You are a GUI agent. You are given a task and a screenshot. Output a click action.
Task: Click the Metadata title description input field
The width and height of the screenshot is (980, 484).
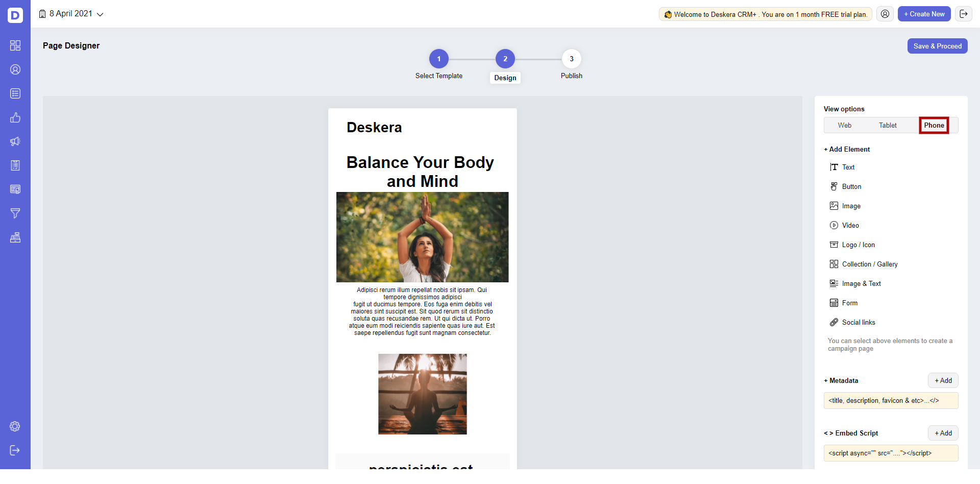click(x=891, y=400)
